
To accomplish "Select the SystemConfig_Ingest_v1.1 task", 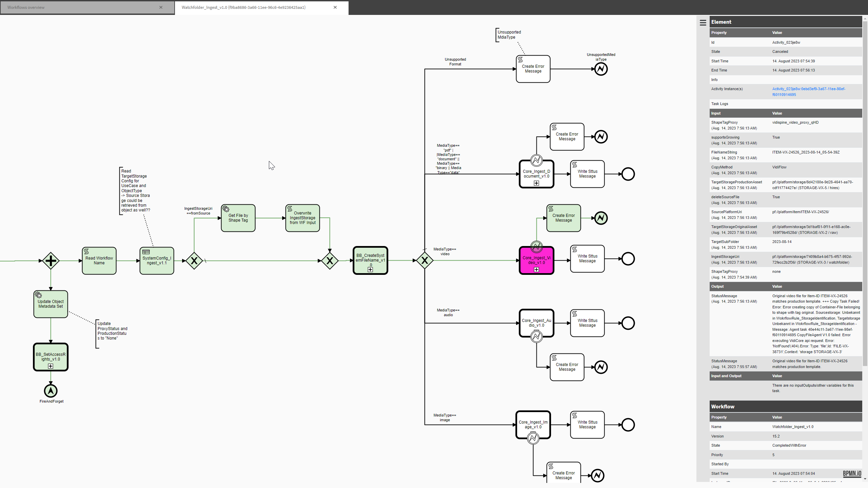I will (157, 261).
